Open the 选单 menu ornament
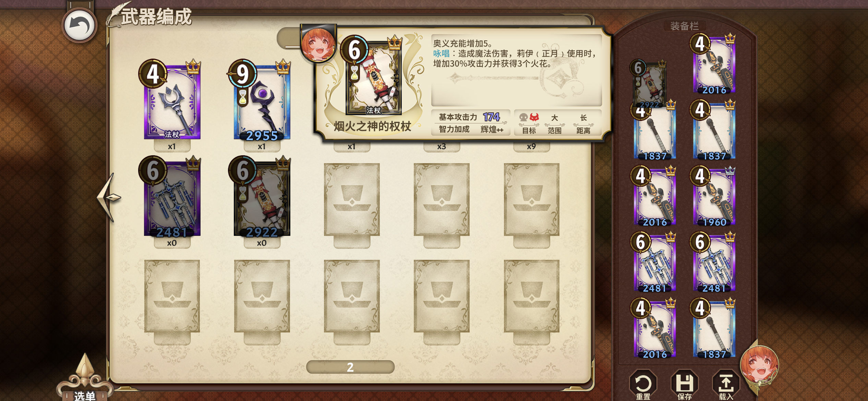Screen dimensions: 868x401 tap(84, 380)
